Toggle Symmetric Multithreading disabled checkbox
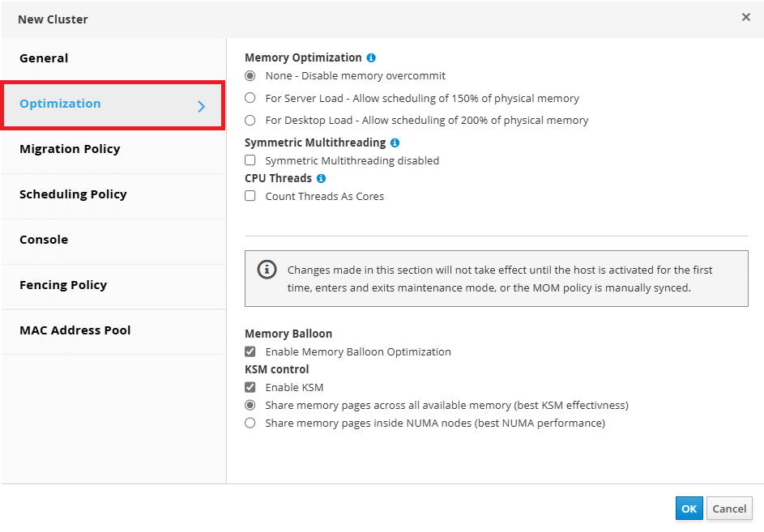Screen dimensions: 764x532 [250, 160]
